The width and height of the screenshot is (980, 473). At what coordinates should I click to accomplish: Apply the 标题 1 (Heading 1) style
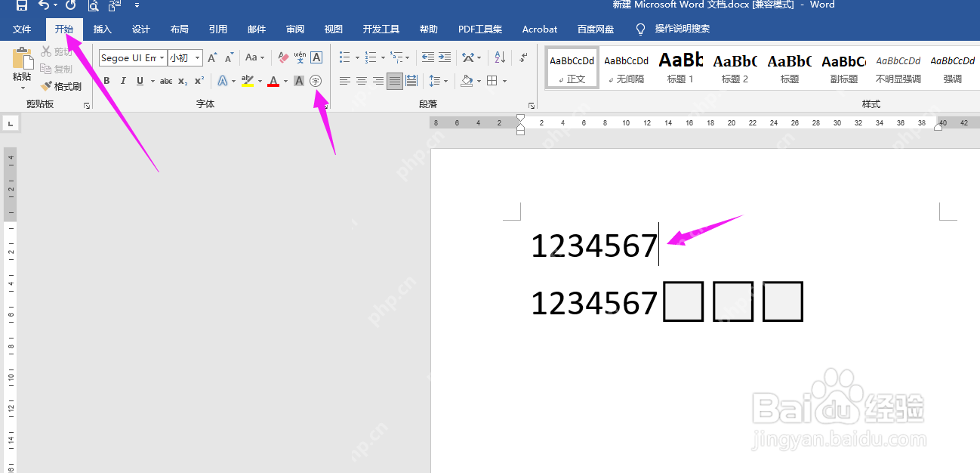pyautogui.click(x=680, y=67)
